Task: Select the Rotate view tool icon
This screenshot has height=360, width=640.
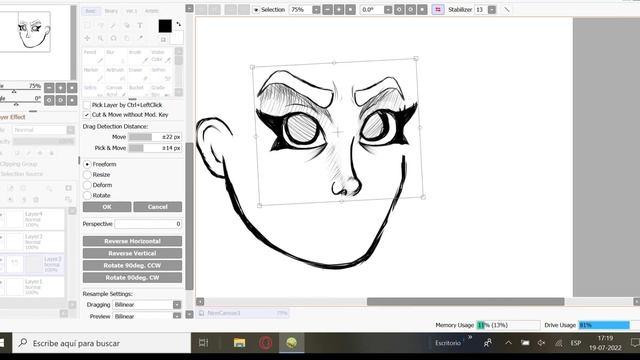Action: coord(113,38)
